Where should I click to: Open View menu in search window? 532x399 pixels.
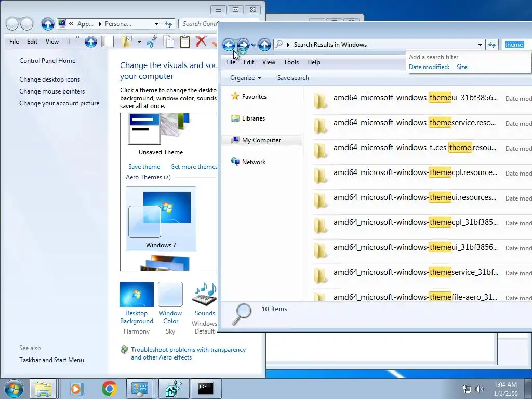click(269, 62)
